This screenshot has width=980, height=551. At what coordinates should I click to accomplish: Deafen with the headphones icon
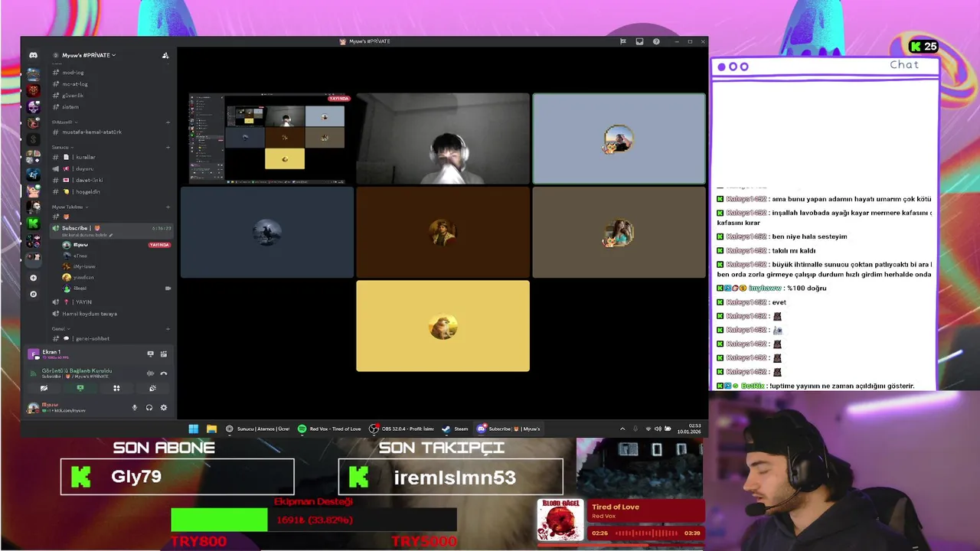149,408
